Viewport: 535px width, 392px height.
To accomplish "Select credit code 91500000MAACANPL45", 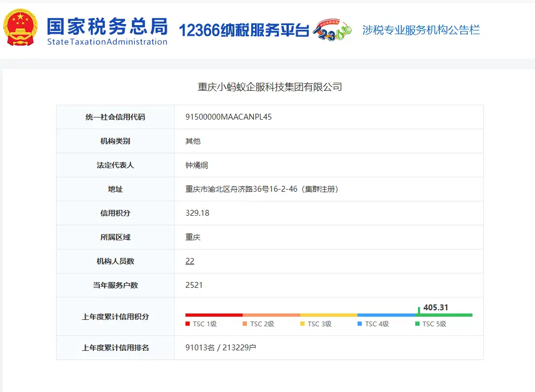I will [229, 117].
